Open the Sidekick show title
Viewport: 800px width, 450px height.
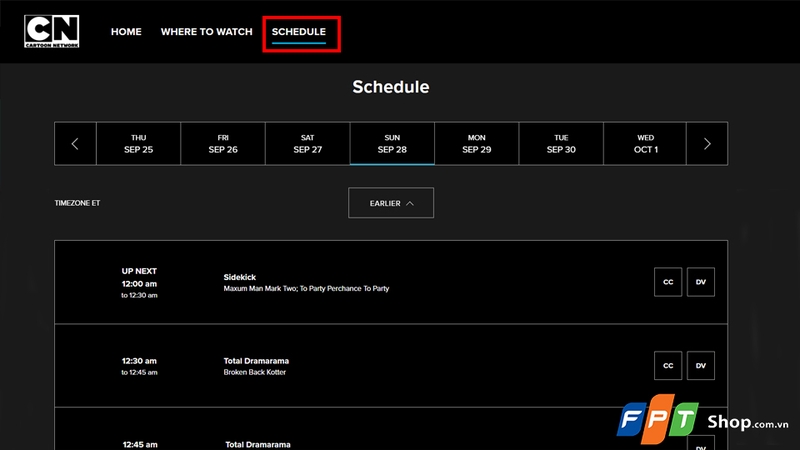(240, 277)
